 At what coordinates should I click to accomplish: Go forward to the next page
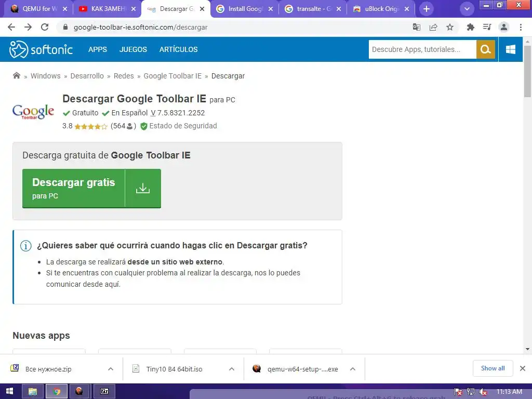(28, 27)
